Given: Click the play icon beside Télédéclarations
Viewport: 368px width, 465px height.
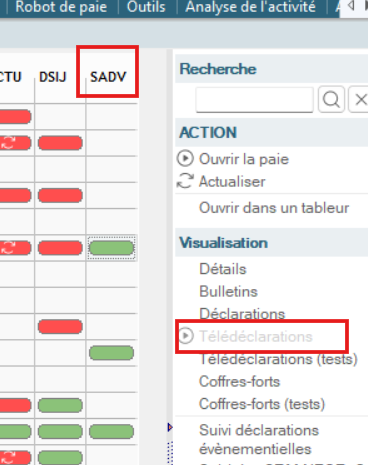Looking at the screenshot, I should click(x=186, y=336).
